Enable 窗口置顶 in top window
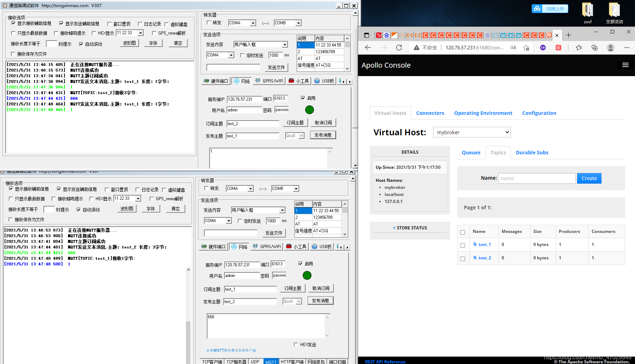 109,24
